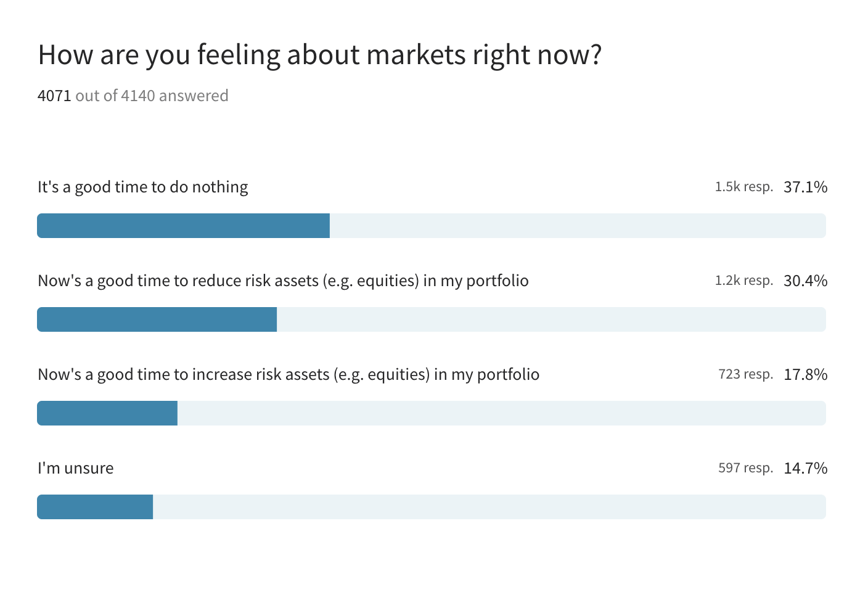Click the 17.8% percentage value
868x592 pixels.
point(805,374)
